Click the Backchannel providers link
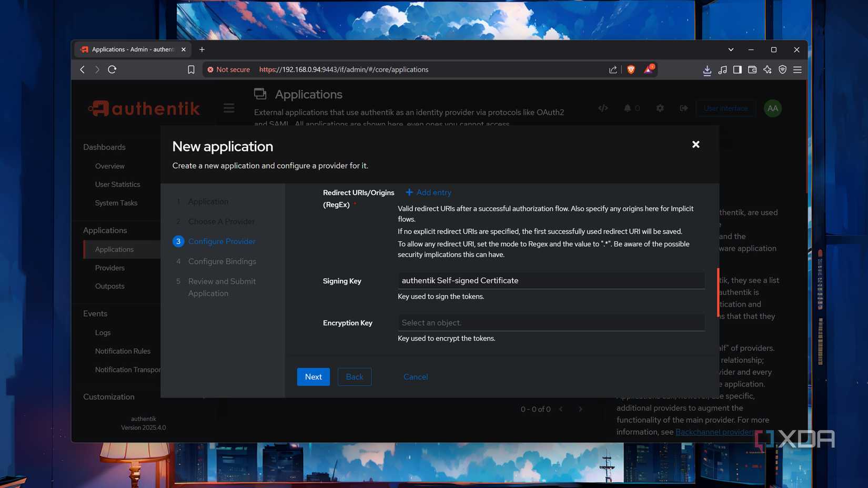This screenshot has height=488, width=868. tap(713, 432)
